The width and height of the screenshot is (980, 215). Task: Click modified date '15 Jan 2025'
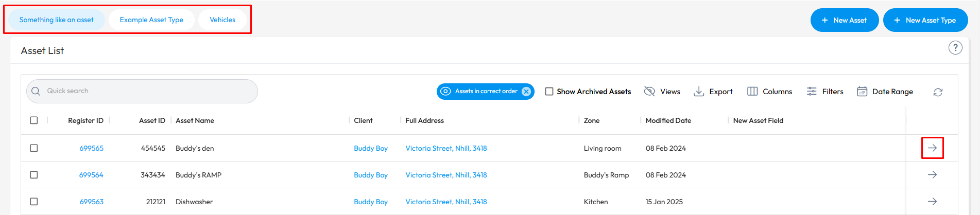(664, 202)
